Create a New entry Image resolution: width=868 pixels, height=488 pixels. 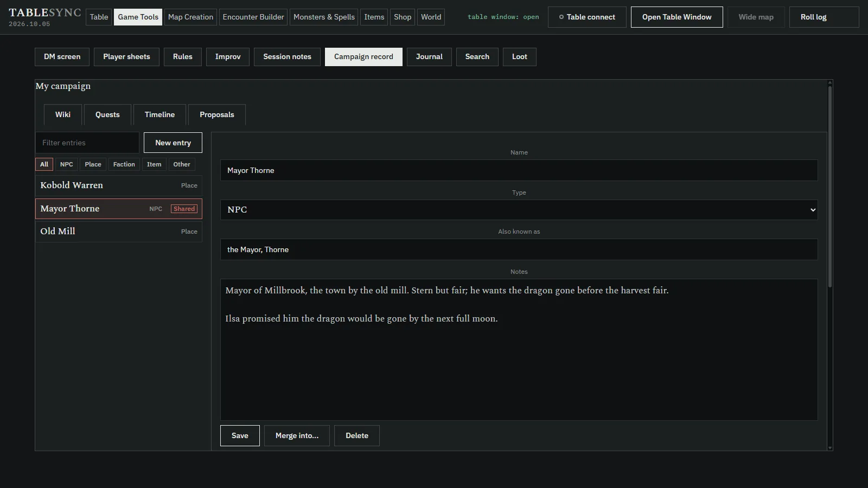click(173, 143)
